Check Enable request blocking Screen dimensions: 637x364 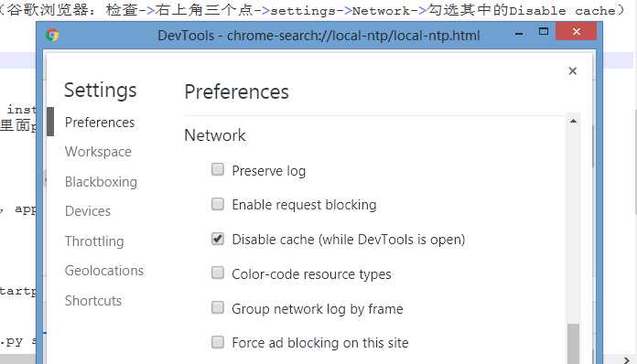tap(218, 204)
